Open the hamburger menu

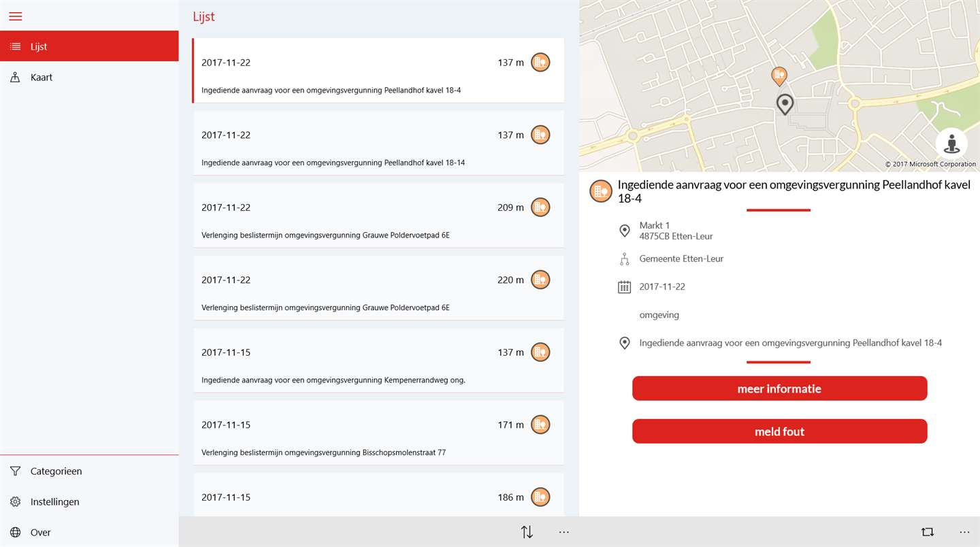point(15,16)
